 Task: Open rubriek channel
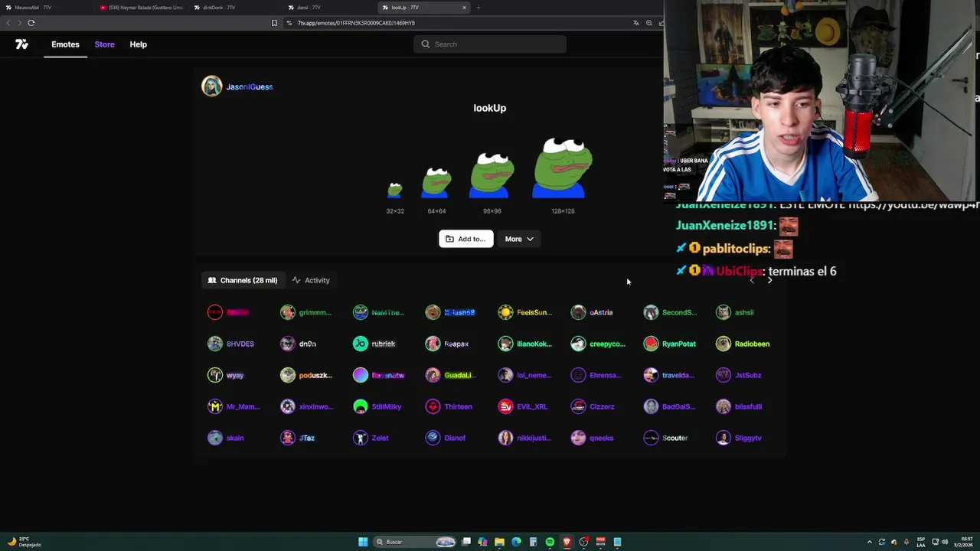point(375,344)
